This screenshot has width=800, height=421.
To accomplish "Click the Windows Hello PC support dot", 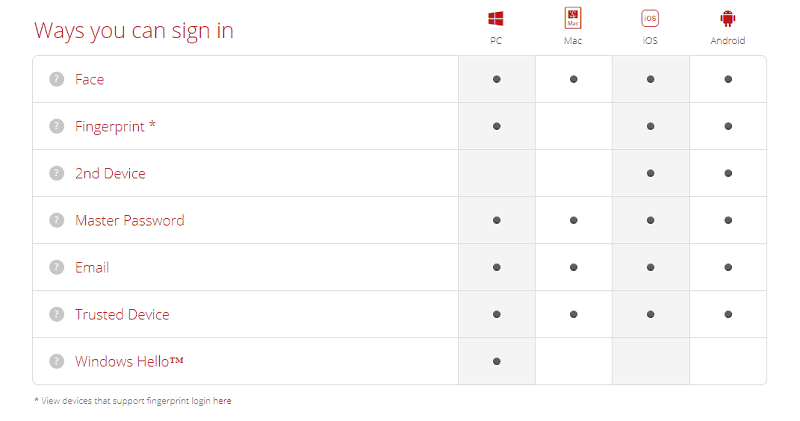I will (496, 361).
